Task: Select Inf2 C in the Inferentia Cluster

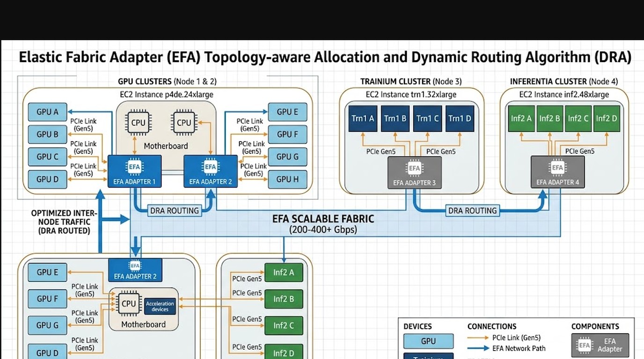Action: [578, 119]
